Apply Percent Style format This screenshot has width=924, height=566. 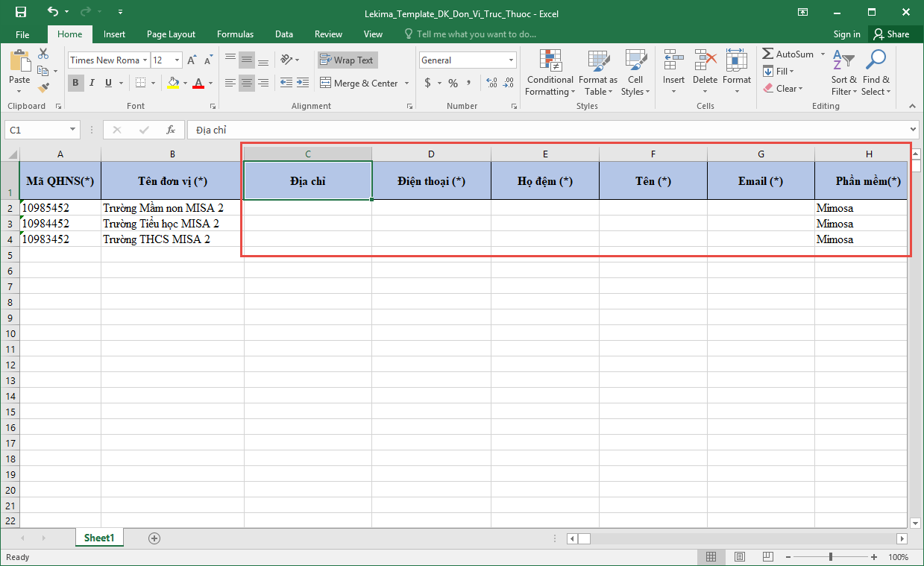point(453,83)
